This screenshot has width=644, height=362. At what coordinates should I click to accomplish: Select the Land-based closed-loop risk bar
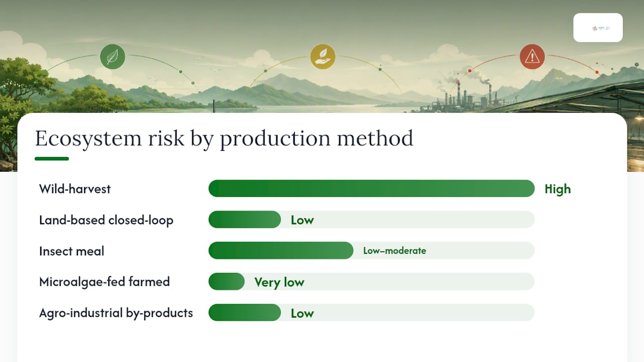click(x=371, y=220)
